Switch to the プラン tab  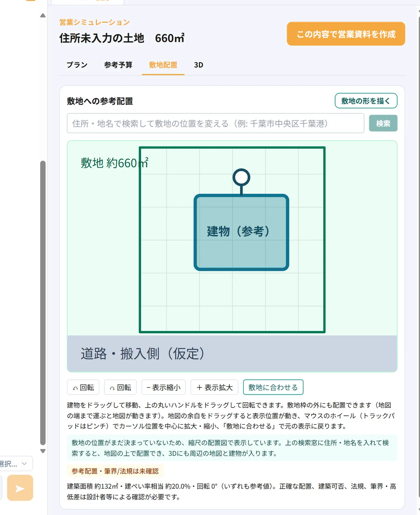coord(77,65)
